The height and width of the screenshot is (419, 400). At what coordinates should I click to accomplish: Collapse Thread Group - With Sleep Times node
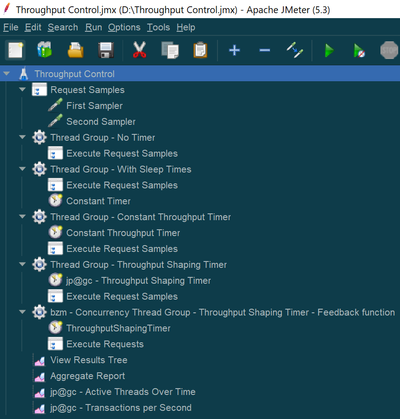(22, 169)
